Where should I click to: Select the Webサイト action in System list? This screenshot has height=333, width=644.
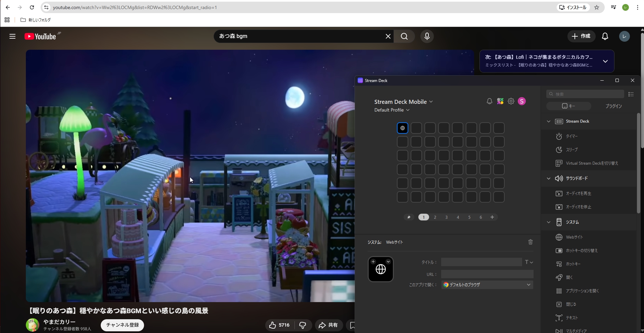574,237
